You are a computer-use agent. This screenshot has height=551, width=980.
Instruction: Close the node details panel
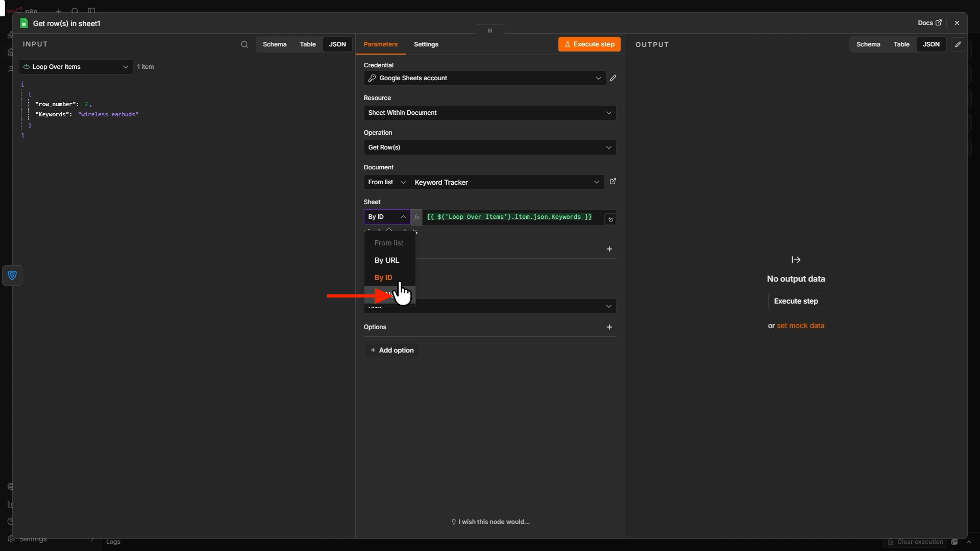tap(957, 23)
